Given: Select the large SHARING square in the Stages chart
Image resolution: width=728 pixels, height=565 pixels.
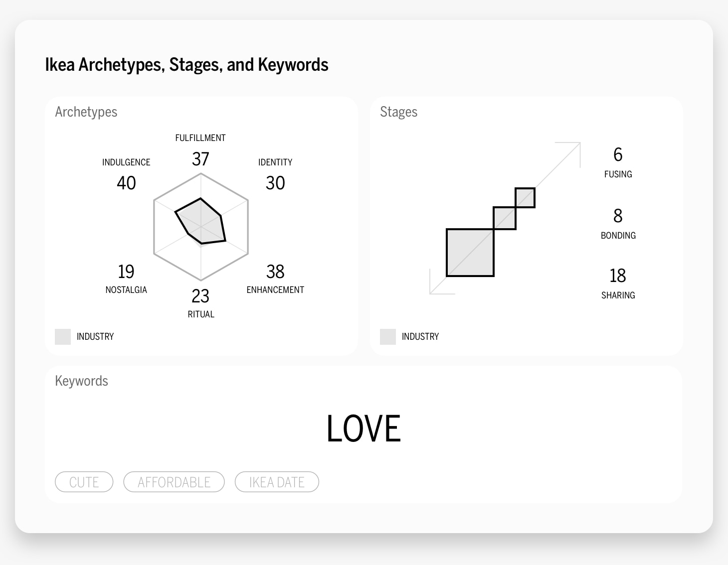Looking at the screenshot, I should 470,253.
